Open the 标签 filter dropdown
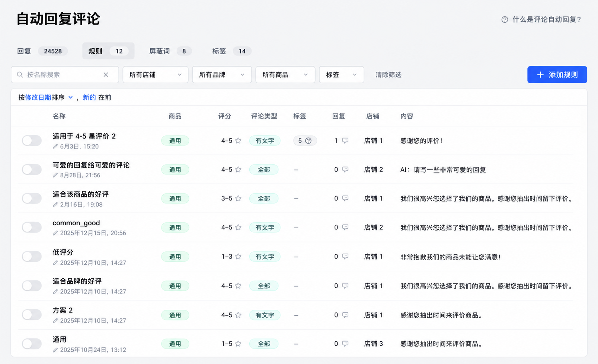The height and width of the screenshot is (364, 598). (342, 75)
